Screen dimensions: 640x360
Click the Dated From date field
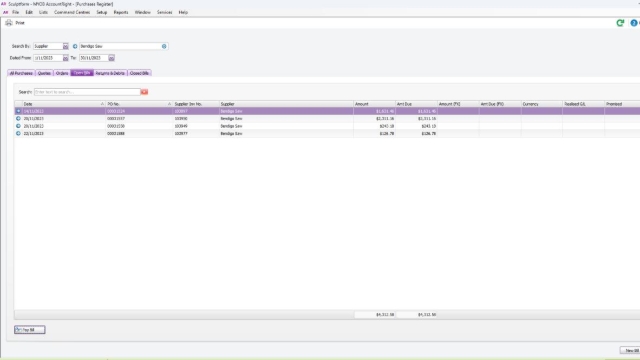(x=48, y=58)
